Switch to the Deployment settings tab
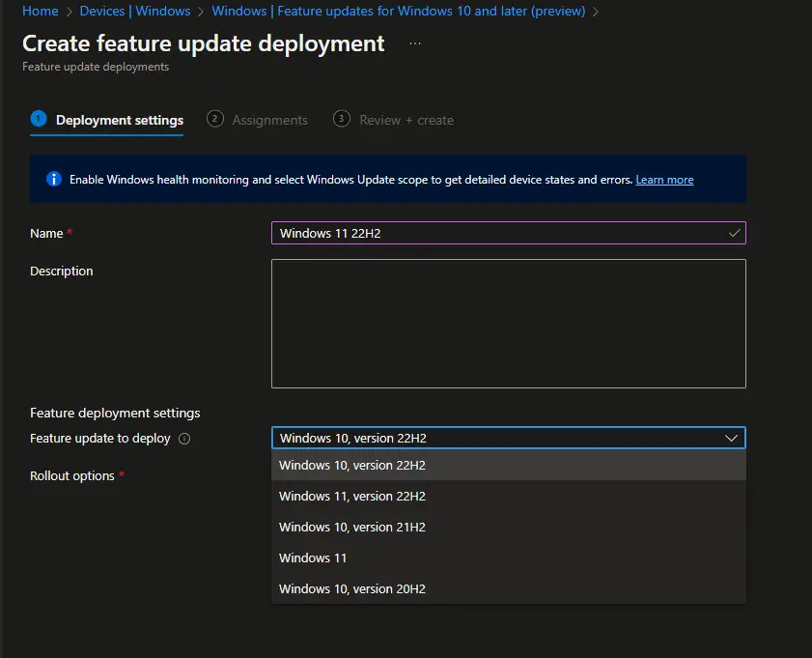This screenshot has height=658, width=812. click(106, 120)
